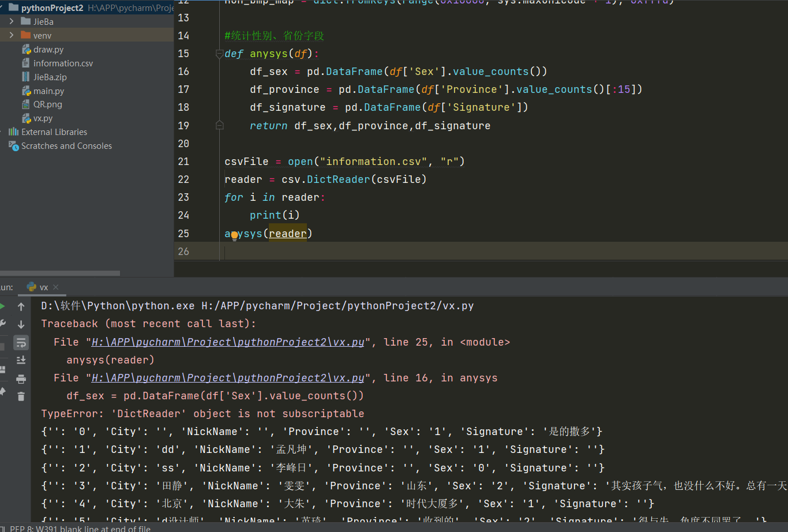The width and height of the screenshot is (788, 532).
Task: Toggle Soft-Wrap in the Run console
Action: (21, 342)
